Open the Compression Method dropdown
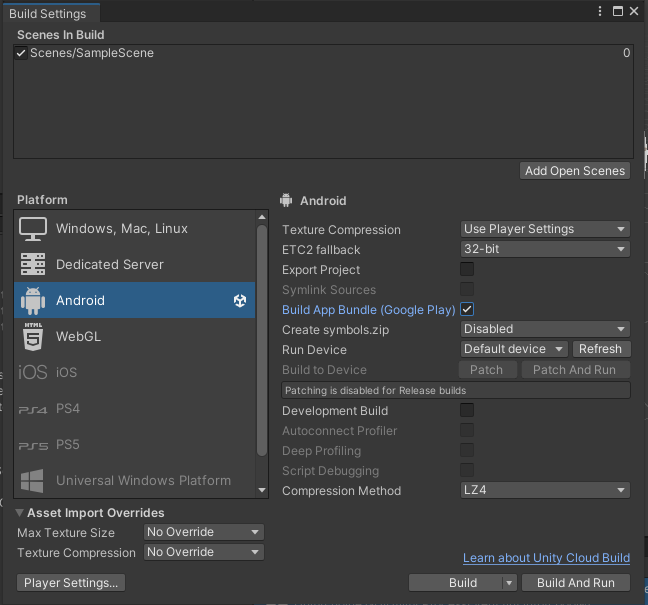Screen dimensions: 648x605 click(545, 490)
